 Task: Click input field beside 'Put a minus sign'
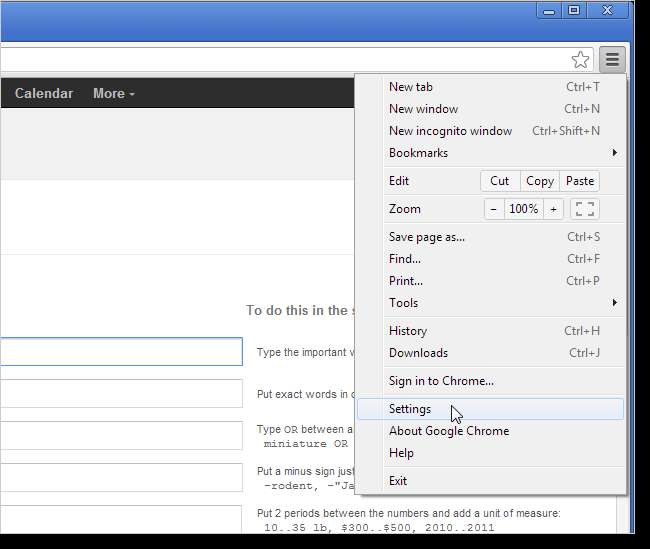121,478
